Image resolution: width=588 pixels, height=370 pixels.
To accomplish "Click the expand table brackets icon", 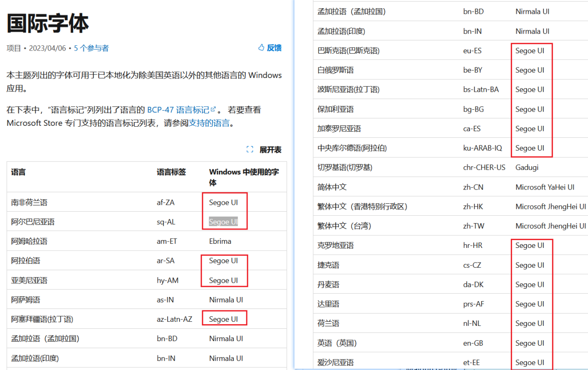I will (250, 150).
